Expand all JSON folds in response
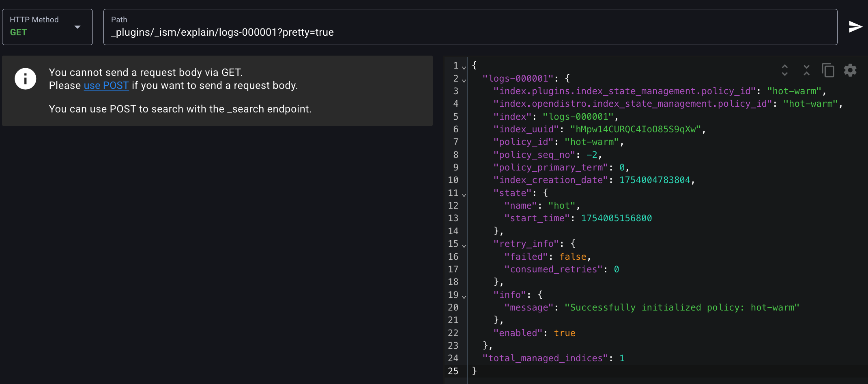The image size is (868, 384). tap(785, 70)
